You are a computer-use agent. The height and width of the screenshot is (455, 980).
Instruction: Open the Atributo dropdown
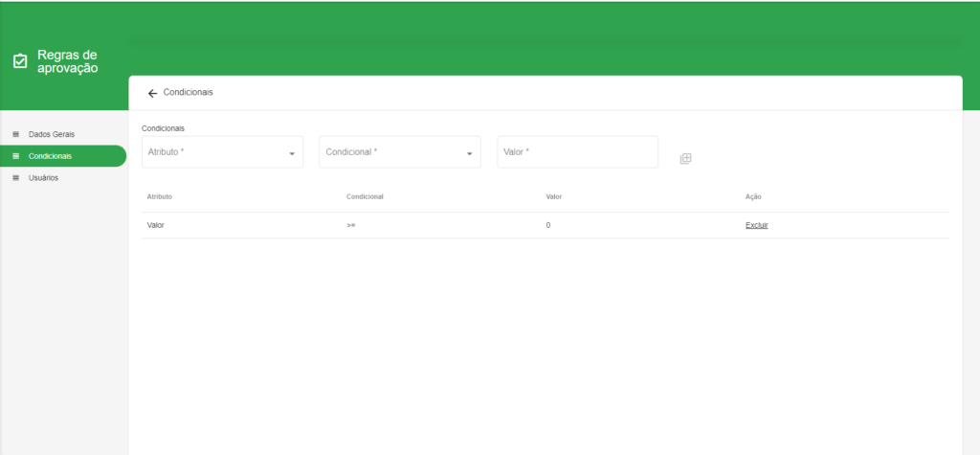222,152
